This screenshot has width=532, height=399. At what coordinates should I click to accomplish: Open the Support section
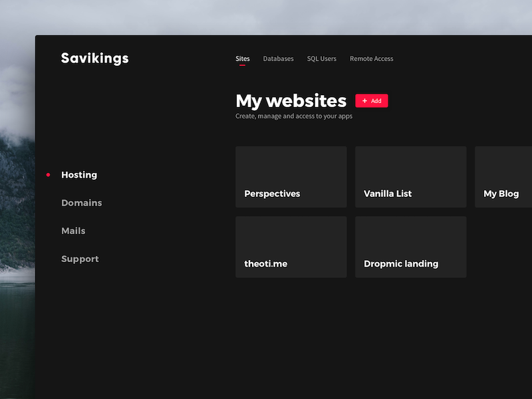pyautogui.click(x=80, y=259)
